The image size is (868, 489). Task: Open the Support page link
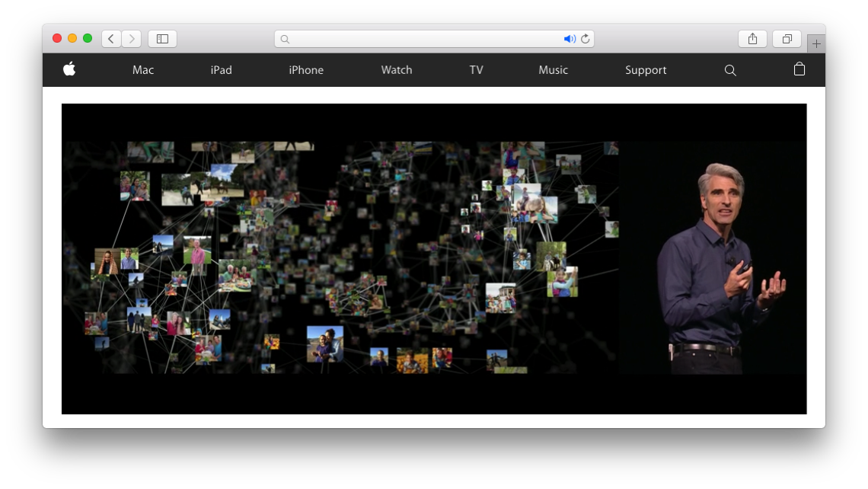click(x=646, y=70)
